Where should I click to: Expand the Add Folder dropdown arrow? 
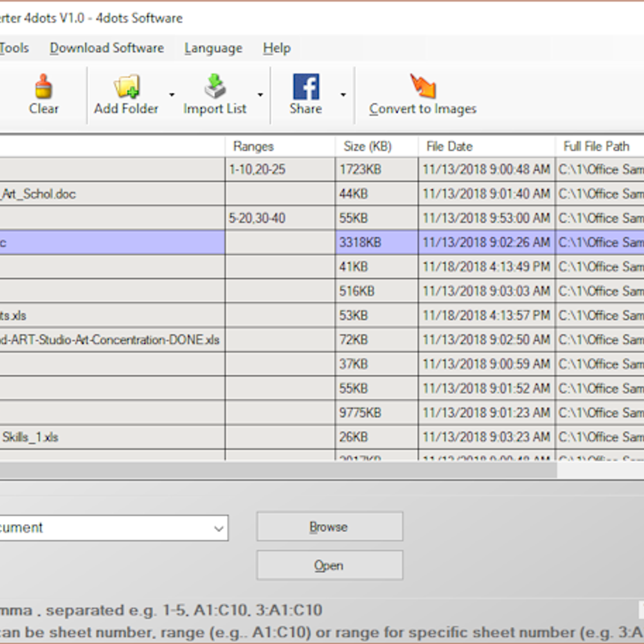click(x=171, y=94)
